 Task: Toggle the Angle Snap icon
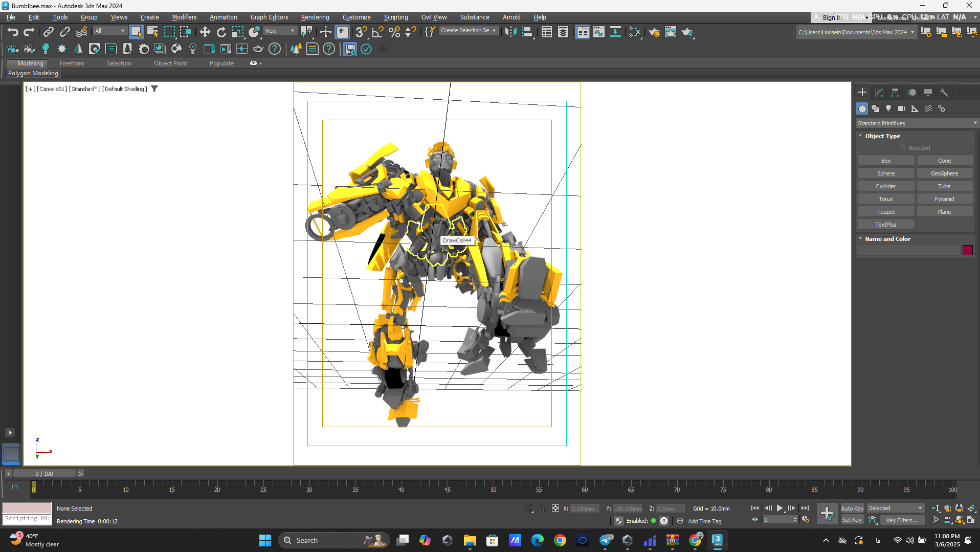377,32
